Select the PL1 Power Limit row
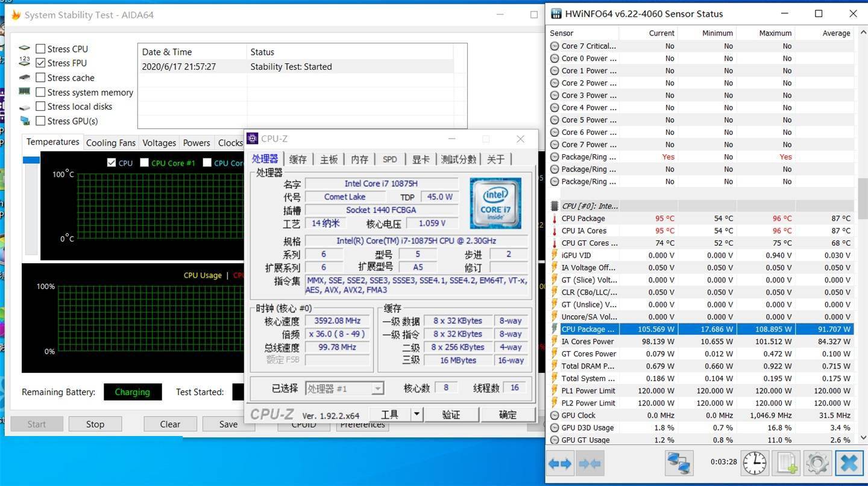Screen dimensions: 868x486 click(x=700, y=390)
